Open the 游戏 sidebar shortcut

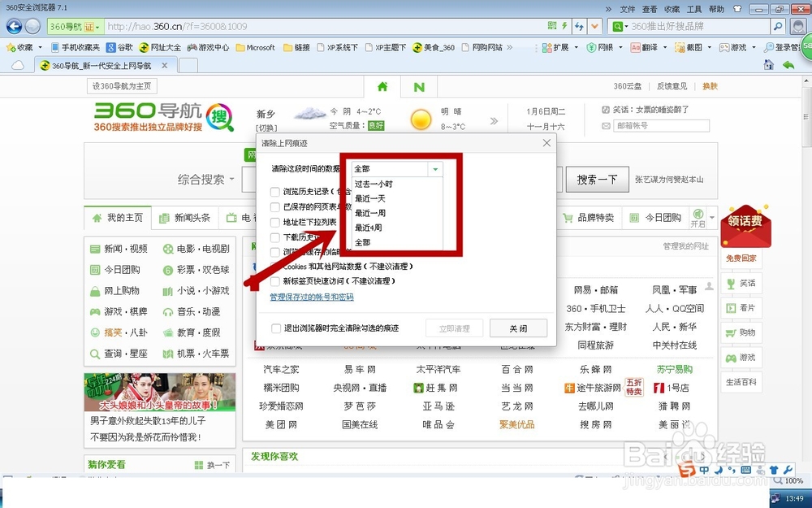[x=741, y=357]
